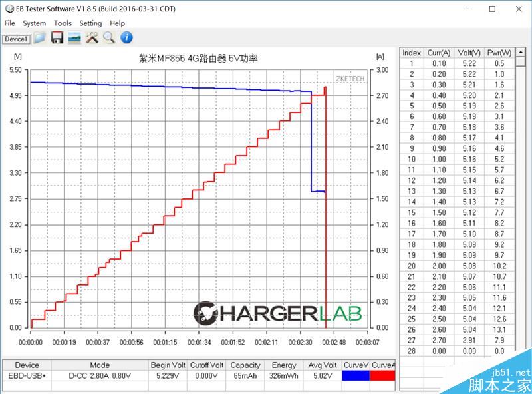
Task: Click the red CurveA color swatch
Action: (x=383, y=375)
